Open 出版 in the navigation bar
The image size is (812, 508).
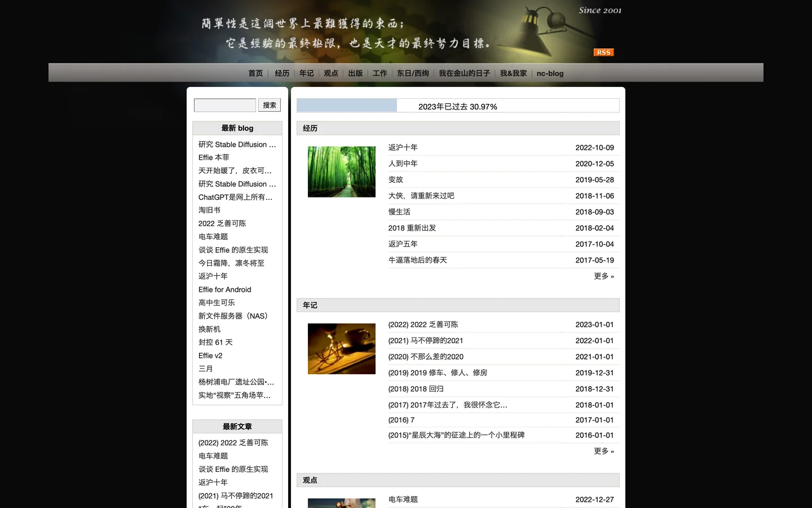point(355,73)
